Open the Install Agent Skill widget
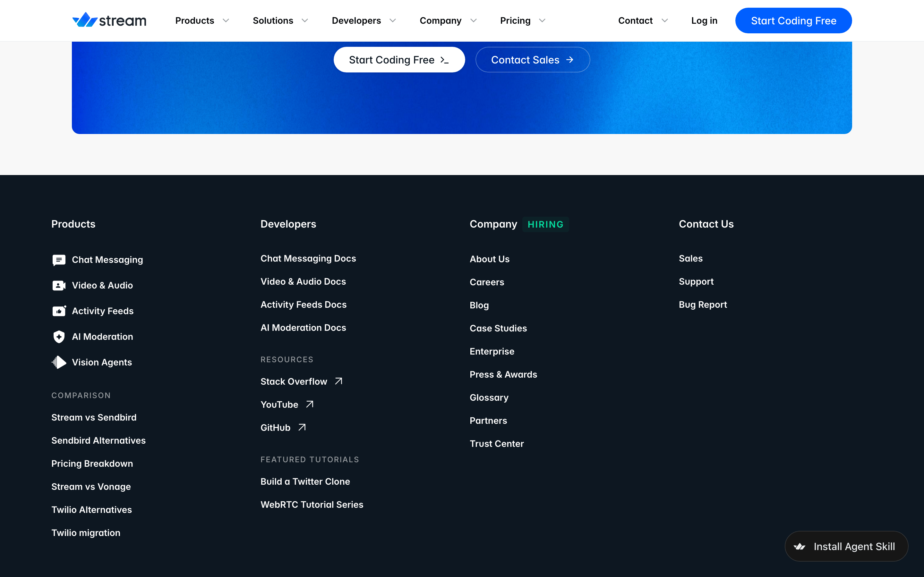924x577 pixels. tap(846, 546)
